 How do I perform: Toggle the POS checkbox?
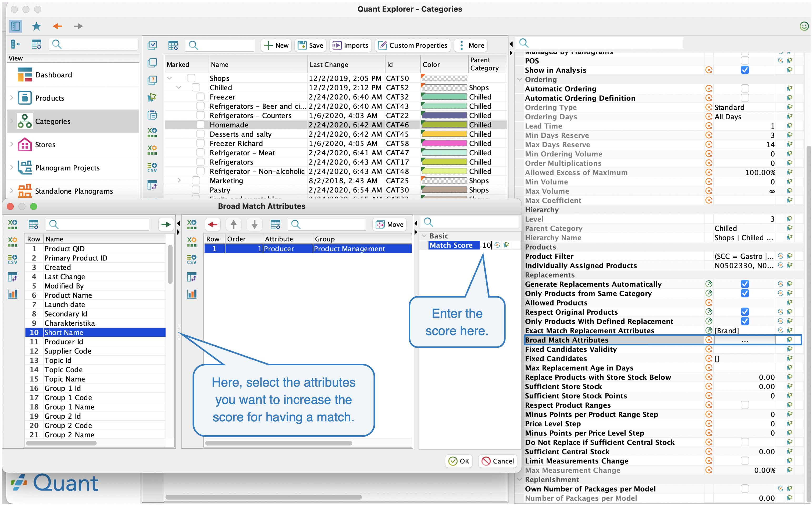[x=745, y=60]
